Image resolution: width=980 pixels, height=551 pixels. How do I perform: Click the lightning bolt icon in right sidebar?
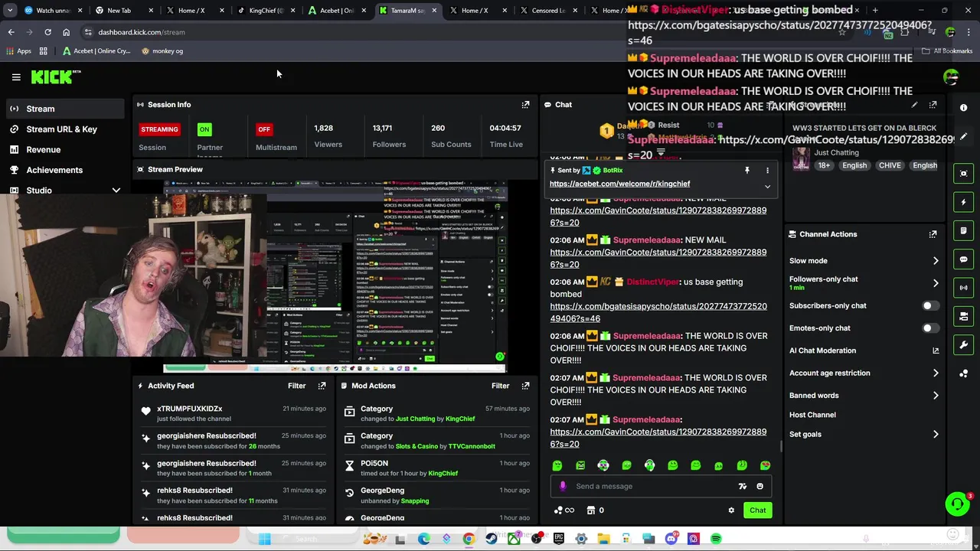point(964,202)
